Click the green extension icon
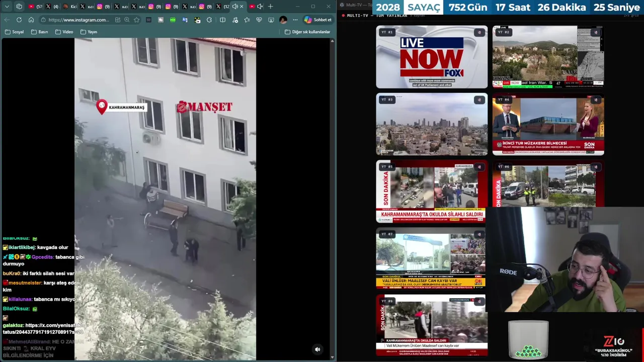The height and width of the screenshot is (362, 644). pos(173,20)
